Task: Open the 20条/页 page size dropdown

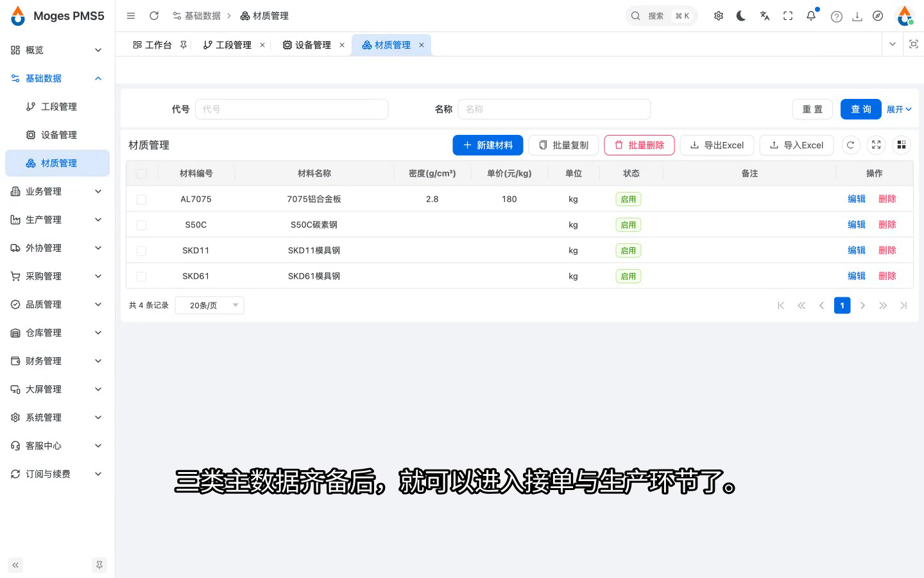Action: (209, 306)
